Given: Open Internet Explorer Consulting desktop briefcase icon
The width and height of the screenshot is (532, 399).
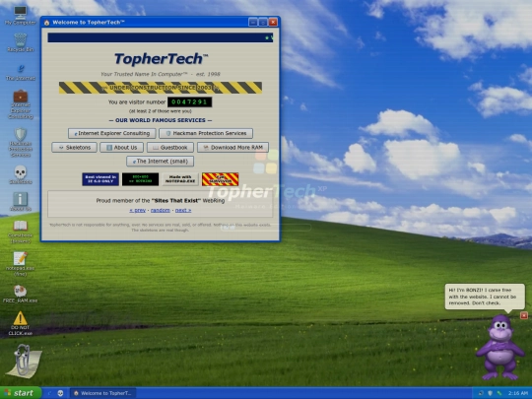Looking at the screenshot, I should point(21,103).
